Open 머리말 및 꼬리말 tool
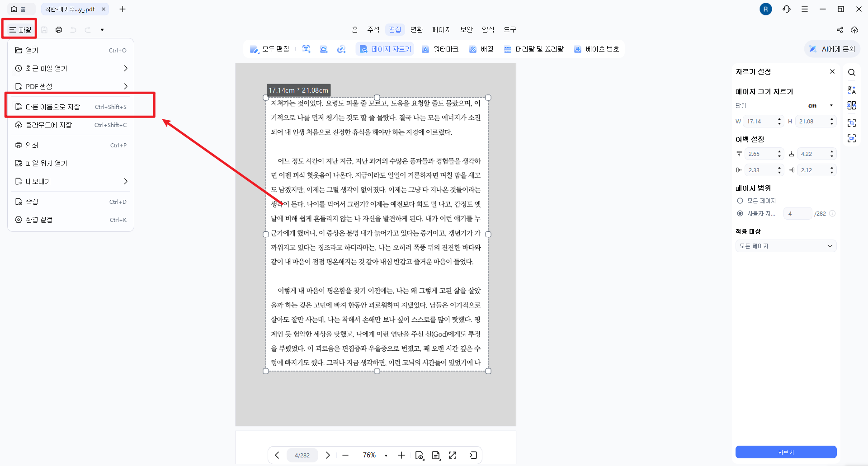The image size is (868, 466). pos(533,49)
